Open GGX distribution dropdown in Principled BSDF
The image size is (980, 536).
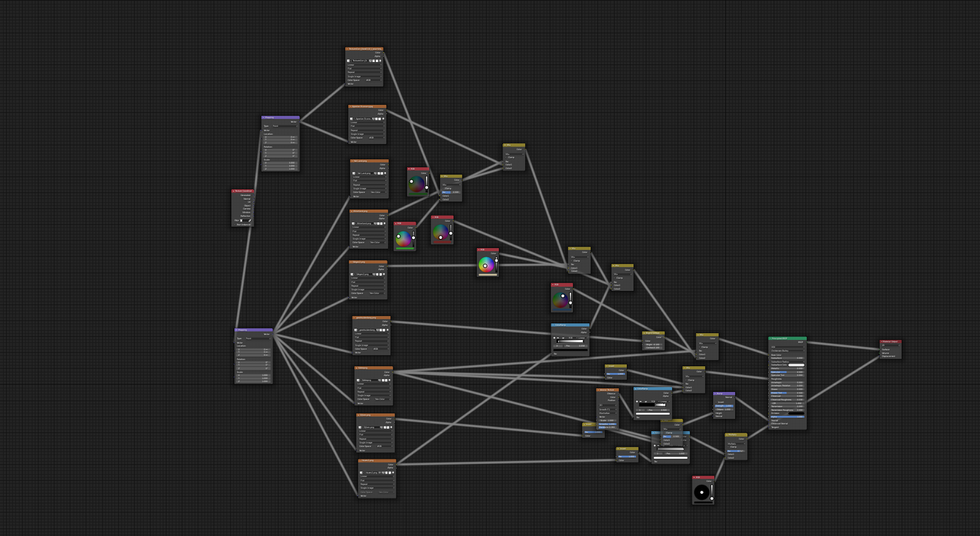pyautogui.click(x=788, y=347)
